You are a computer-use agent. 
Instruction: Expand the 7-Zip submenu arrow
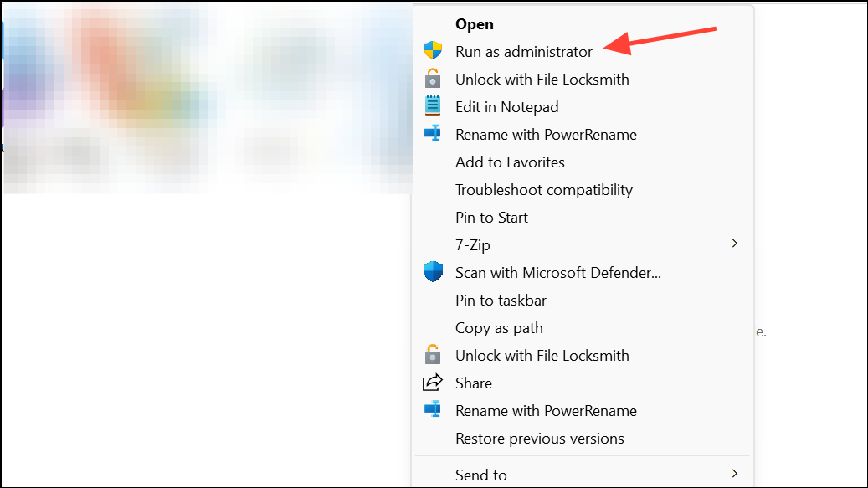pos(735,244)
